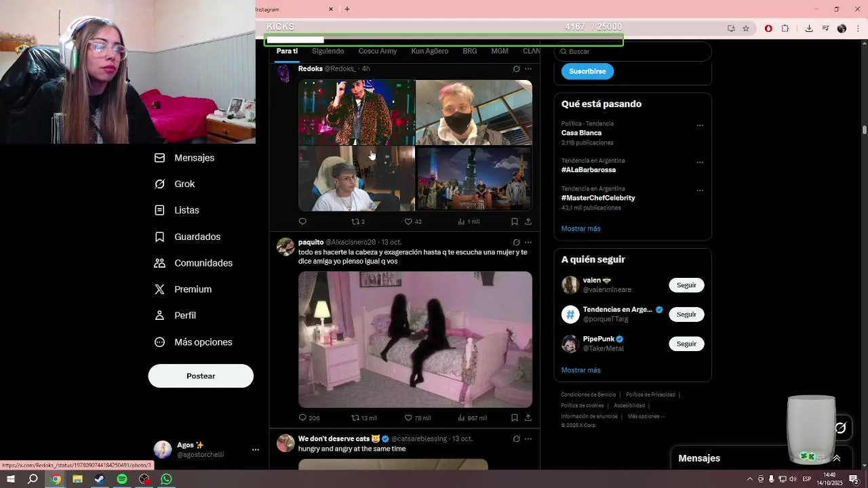The image size is (868, 488).
Task: Like paquito's post with 78 mil likes
Action: pyautogui.click(x=417, y=418)
